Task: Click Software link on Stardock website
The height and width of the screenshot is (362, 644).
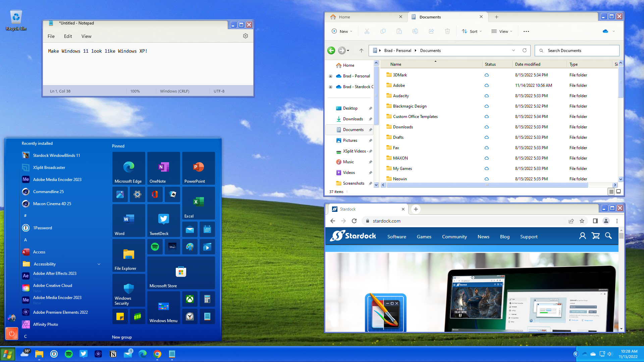Action: point(397,236)
